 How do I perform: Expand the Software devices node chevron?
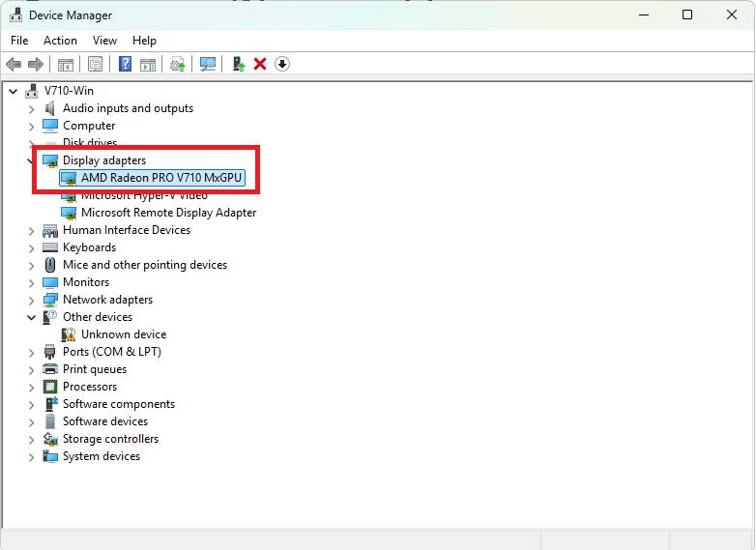click(x=31, y=422)
